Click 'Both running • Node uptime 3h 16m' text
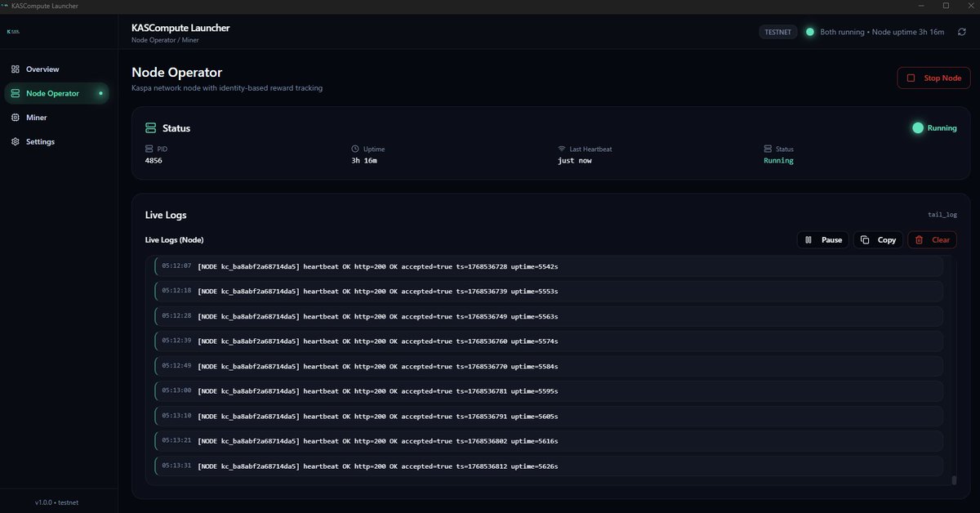The height and width of the screenshot is (513, 980). pyautogui.click(x=882, y=32)
